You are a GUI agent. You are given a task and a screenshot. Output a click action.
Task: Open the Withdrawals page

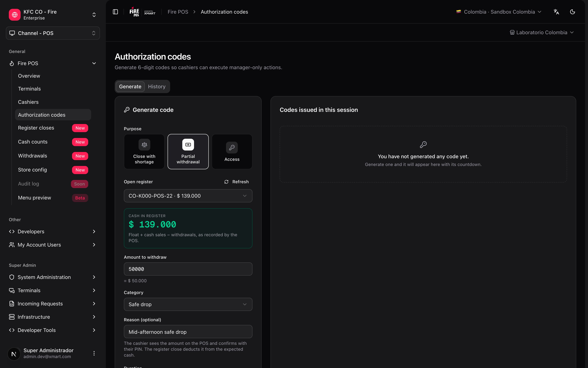(53, 156)
